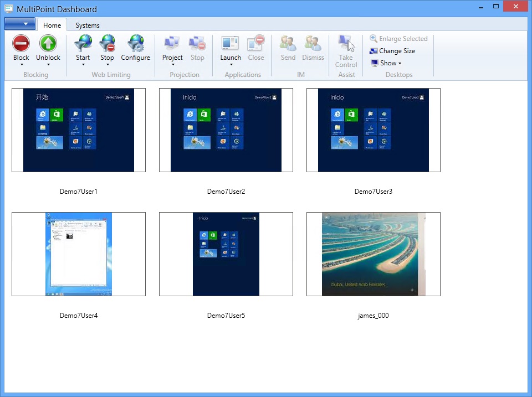Click the Demo7User1 name label
This screenshot has height=397, width=532.
point(78,192)
